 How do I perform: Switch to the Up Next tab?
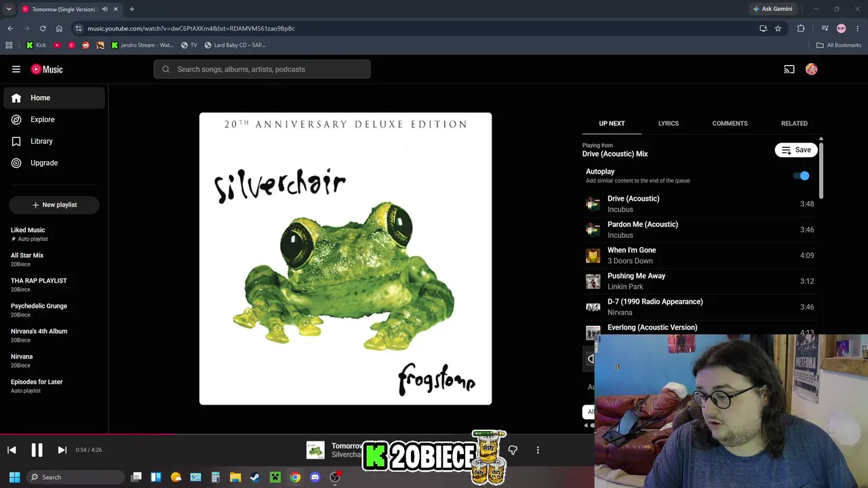(612, 123)
